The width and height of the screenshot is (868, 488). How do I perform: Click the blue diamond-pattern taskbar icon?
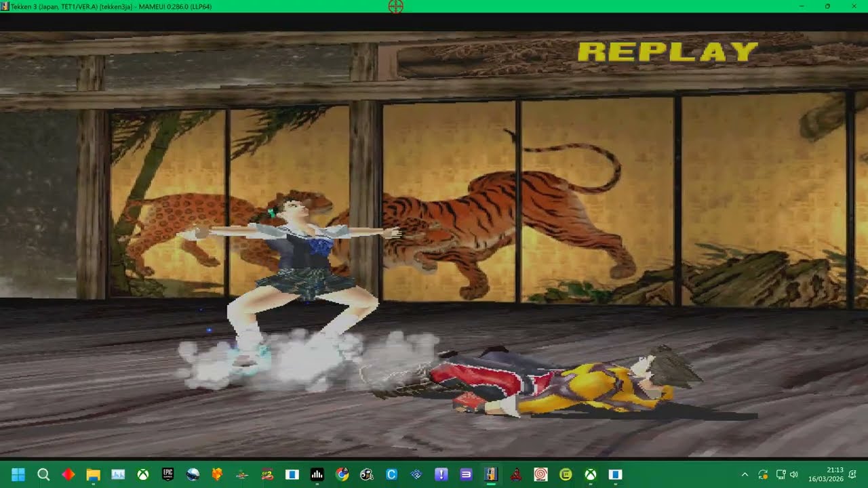[416, 474]
